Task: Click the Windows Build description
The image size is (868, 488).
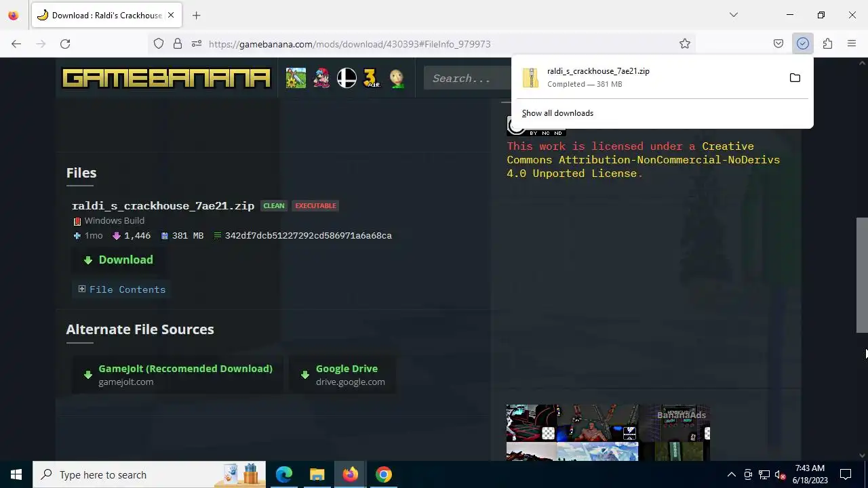Action: click(114, 220)
